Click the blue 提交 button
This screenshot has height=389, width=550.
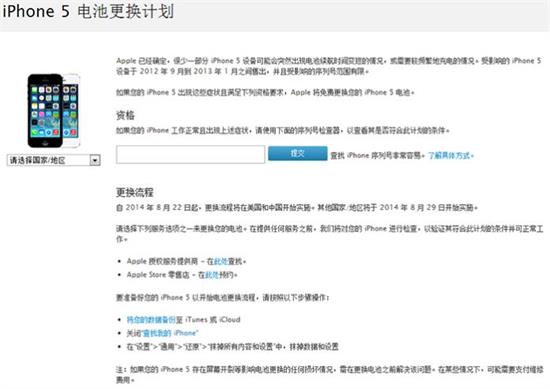(297, 153)
